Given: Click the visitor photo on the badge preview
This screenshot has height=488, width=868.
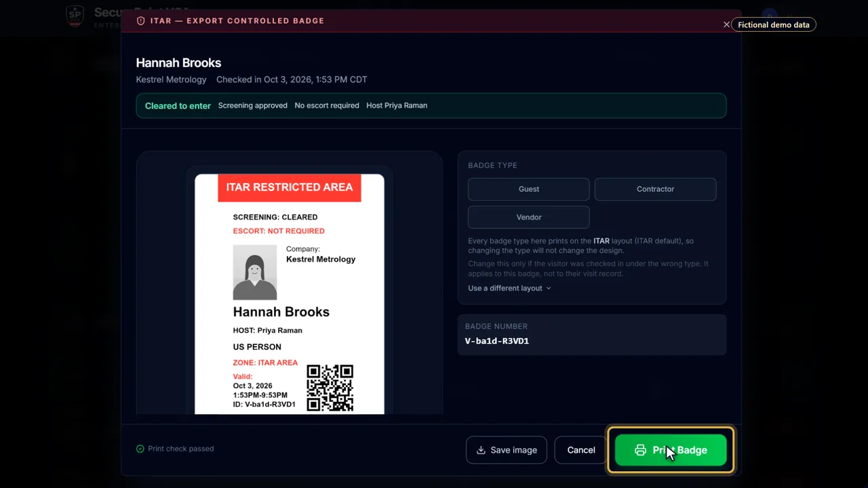Looking at the screenshot, I should pyautogui.click(x=255, y=272).
